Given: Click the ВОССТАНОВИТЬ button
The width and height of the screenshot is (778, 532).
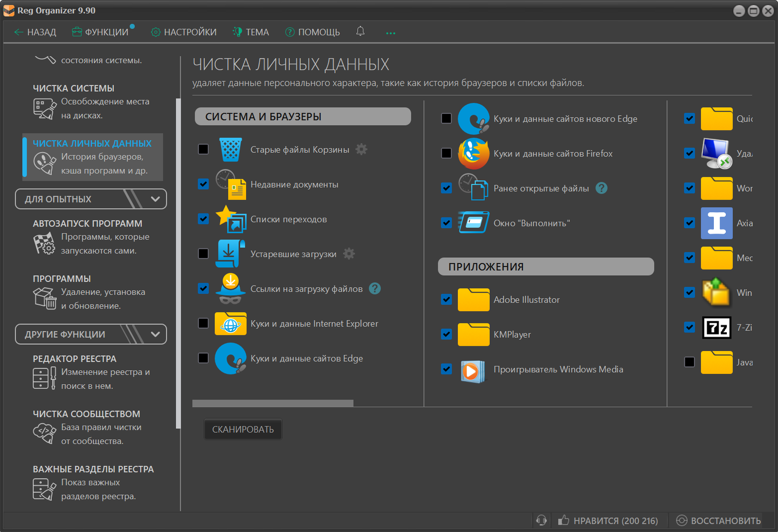Looking at the screenshot, I should [x=719, y=521].
